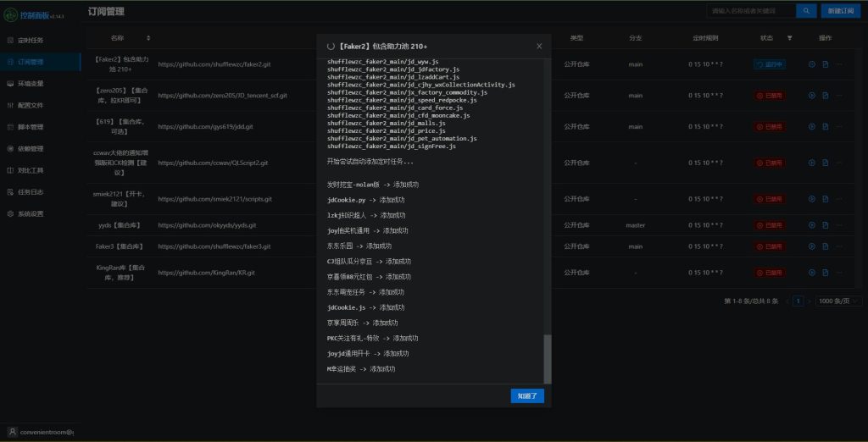
Task: Click log line 京东萌宠任务 添加成功
Action: click(x=365, y=292)
